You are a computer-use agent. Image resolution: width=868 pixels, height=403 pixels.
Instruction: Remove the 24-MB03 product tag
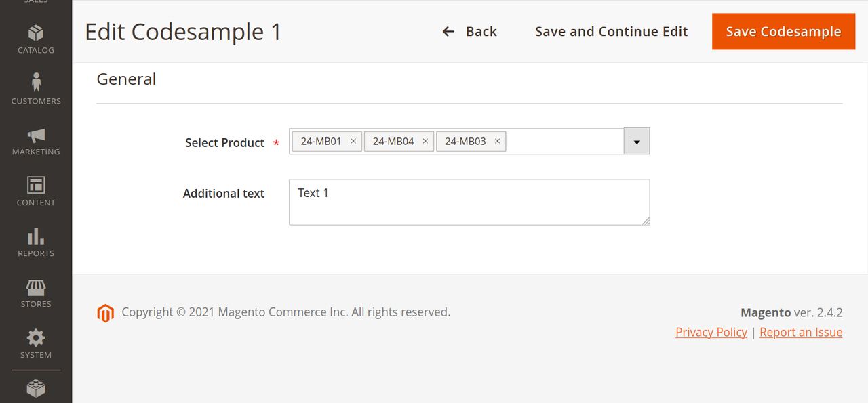pos(497,142)
